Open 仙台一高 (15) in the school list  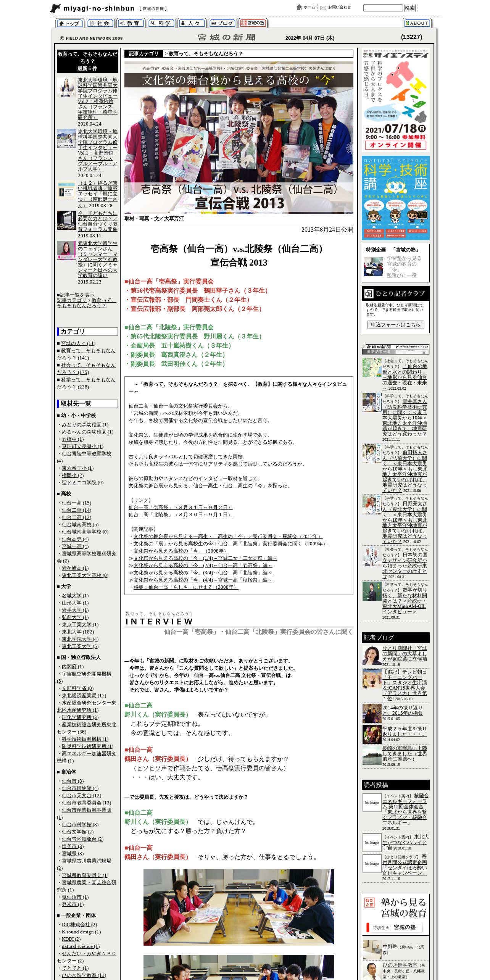(76, 503)
